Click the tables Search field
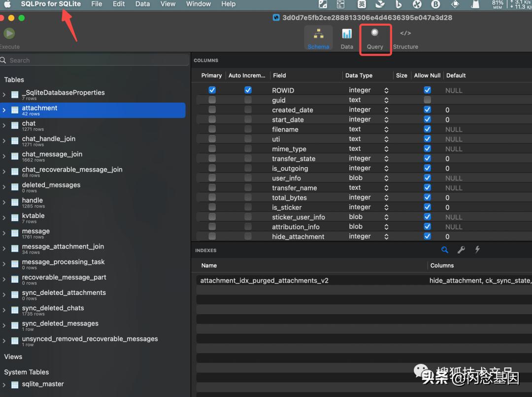Viewport: 532px width, 397px height. [x=94, y=60]
